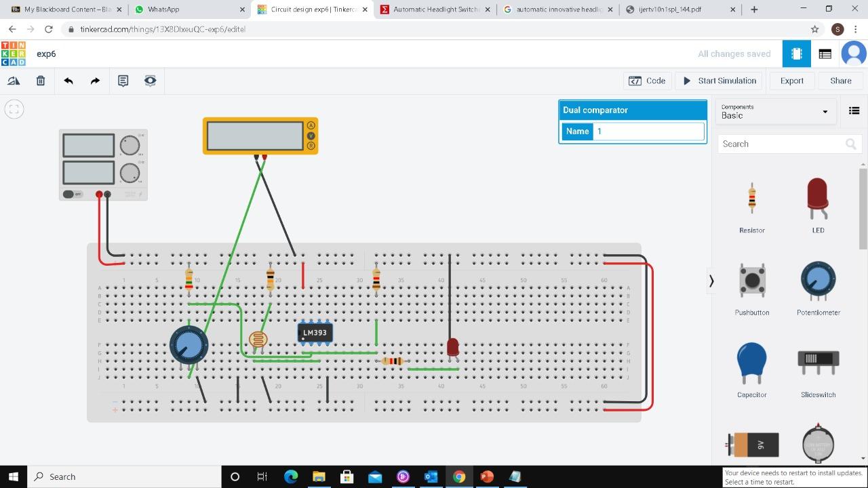The width and height of the screenshot is (868, 488).
Task: Select the rotate tool in the toolbar
Action: (x=14, y=81)
